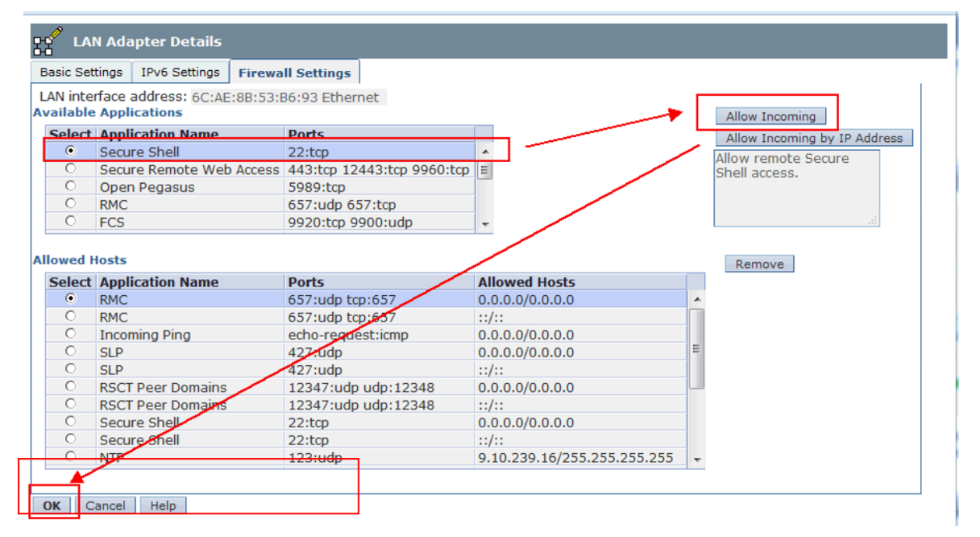
Task: Click the LAN Adapter Details network icon
Action: pos(48,41)
